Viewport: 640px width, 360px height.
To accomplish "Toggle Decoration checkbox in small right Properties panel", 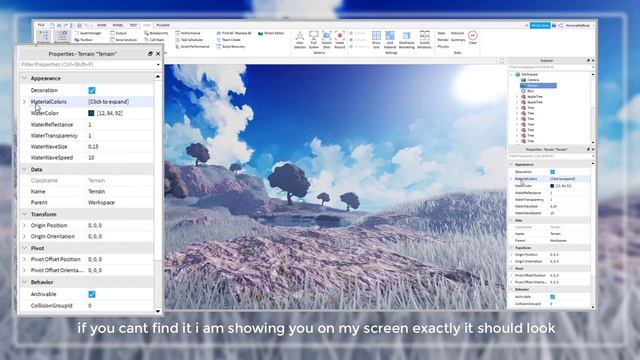I will (552, 172).
